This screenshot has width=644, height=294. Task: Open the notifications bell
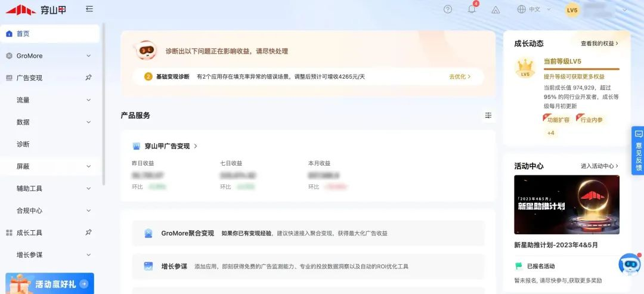[472, 10]
